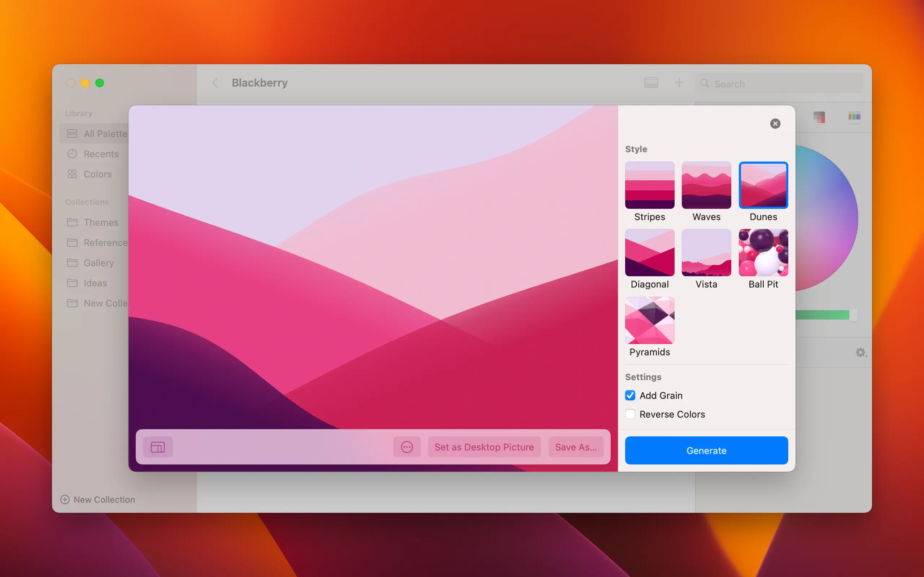The width and height of the screenshot is (924, 577).
Task: Select the Stripes style thumbnail
Action: (649, 185)
